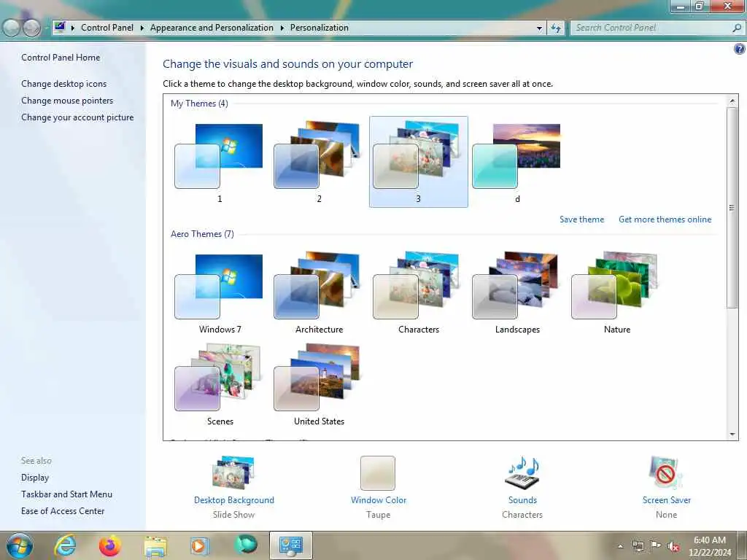The image size is (747, 560).
Task: Click the Personalization taskbar button
Action: tap(291, 545)
